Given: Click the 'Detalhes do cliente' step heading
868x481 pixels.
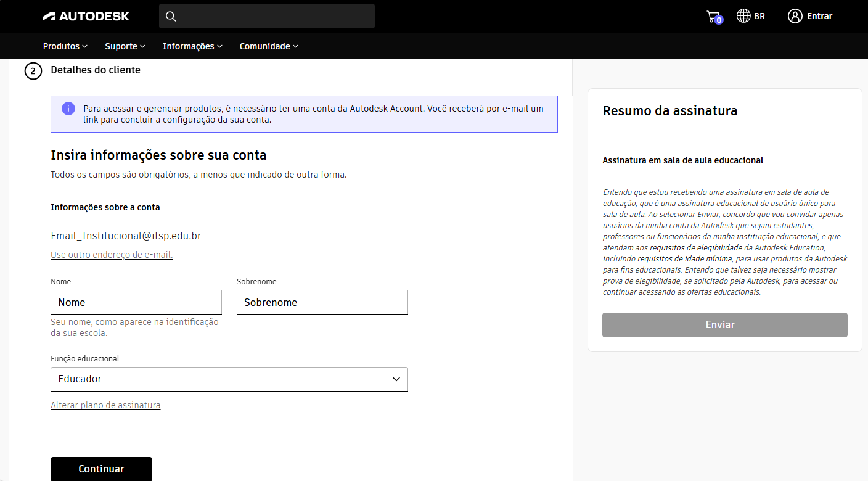Looking at the screenshot, I should [x=96, y=70].
